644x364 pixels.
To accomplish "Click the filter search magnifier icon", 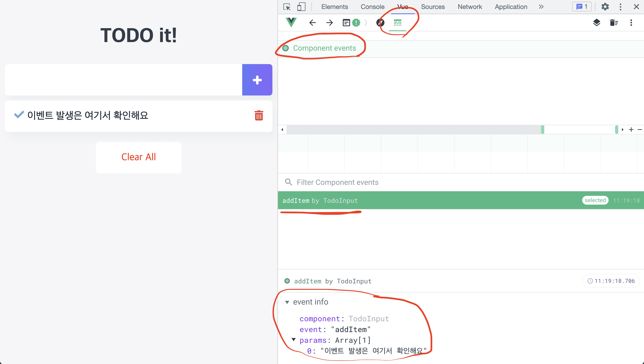I will pyautogui.click(x=288, y=182).
